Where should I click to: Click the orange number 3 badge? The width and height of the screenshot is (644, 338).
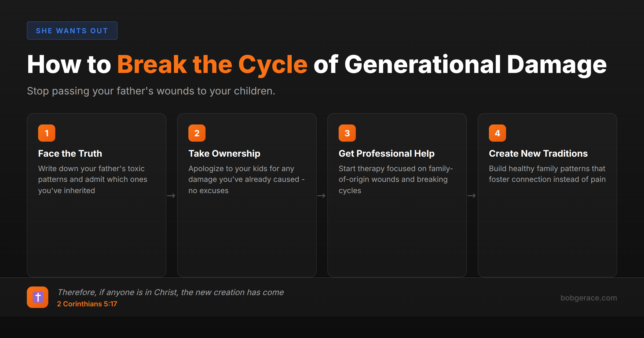tap(347, 133)
